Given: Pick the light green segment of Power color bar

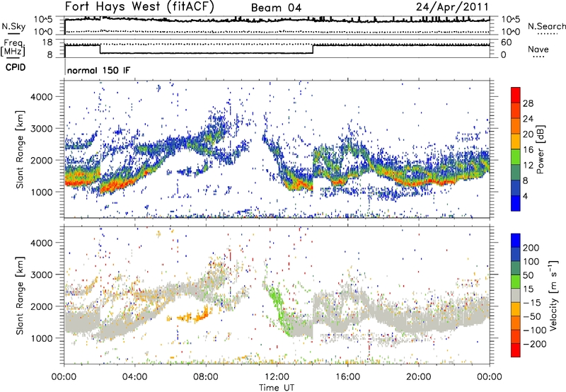Looking at the screenshot, I should click(516, 156).
